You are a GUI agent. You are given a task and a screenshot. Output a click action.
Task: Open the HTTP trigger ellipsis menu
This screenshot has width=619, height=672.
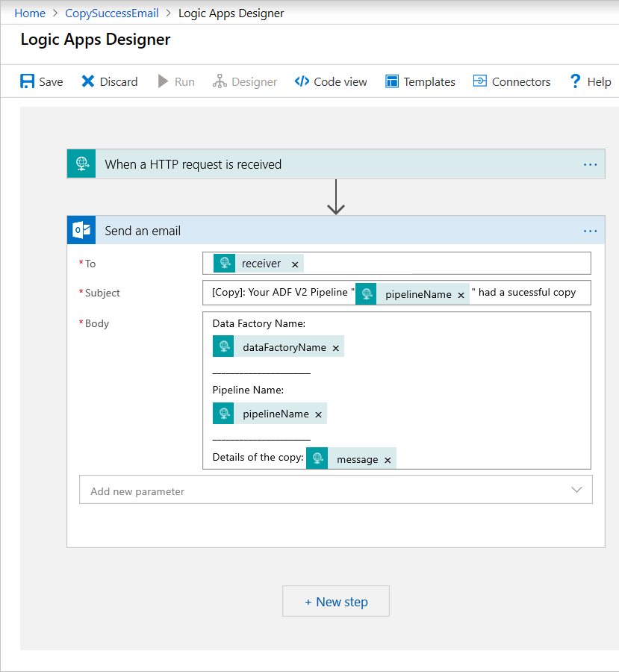point(590,164)
